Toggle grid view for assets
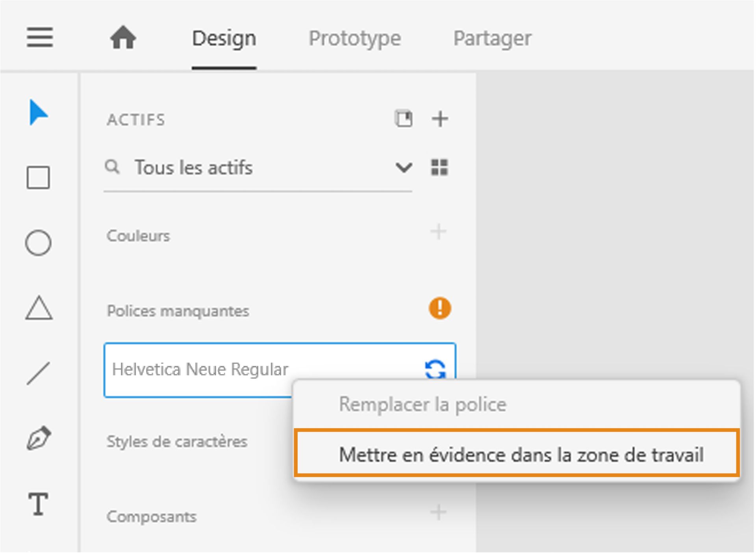 pyautogui.click(x=440, y=167)
